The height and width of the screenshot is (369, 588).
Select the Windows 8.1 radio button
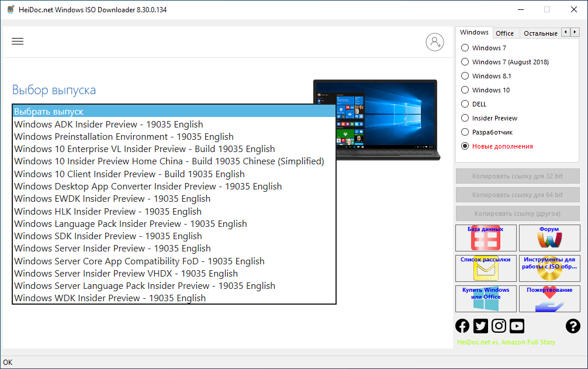click(465, 76)
